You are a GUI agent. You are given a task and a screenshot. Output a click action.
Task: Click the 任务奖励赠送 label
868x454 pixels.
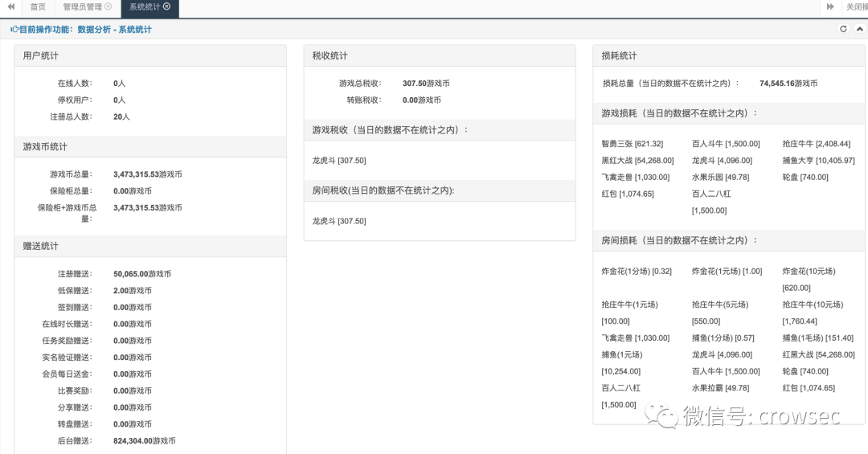67,341
